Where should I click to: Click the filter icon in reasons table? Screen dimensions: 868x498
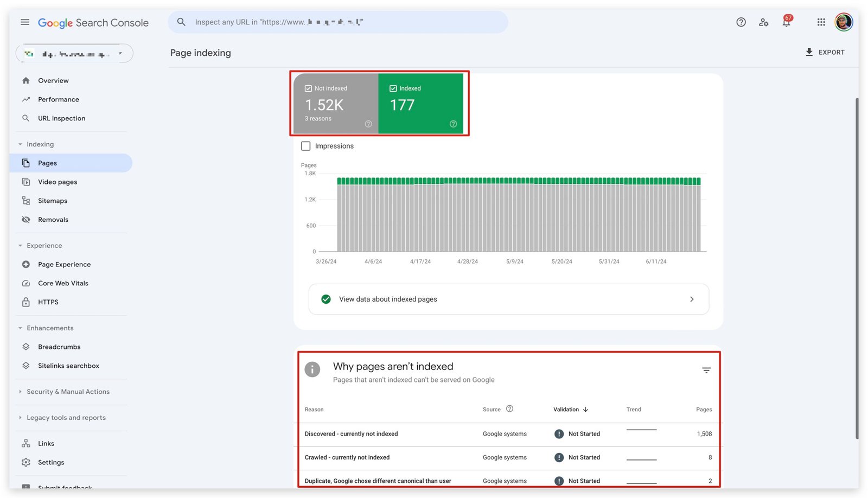706,371
